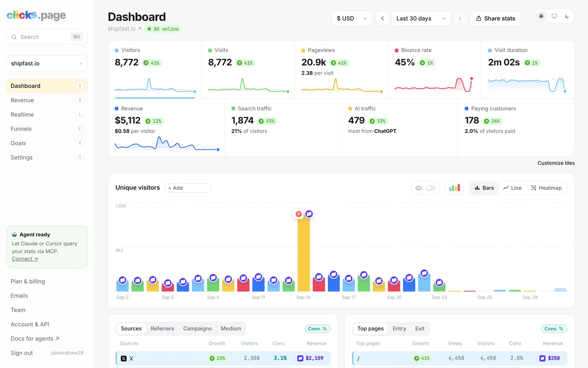588x368 pixels.
Task: Go to previous date range arrow
Action: (382, 18)
